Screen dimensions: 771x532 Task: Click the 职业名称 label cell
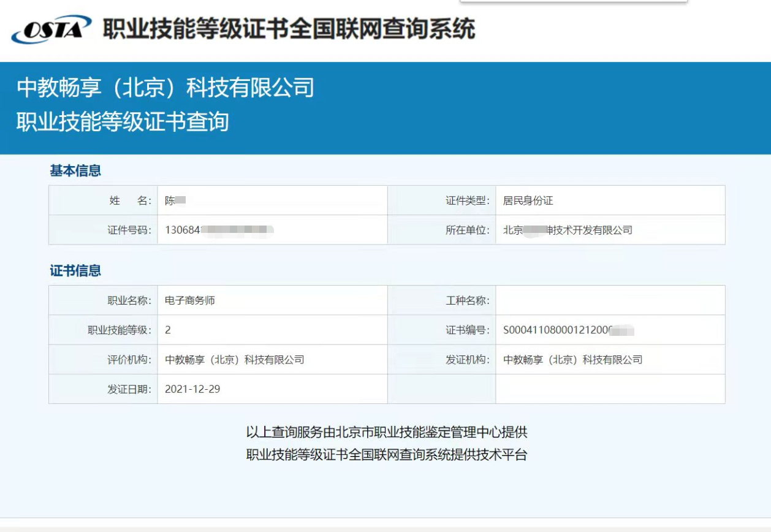point(128,301)
